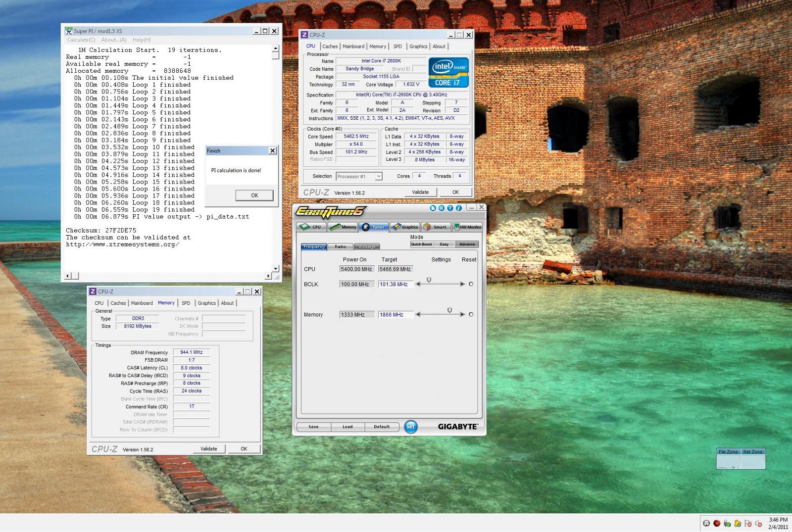Click Validate in the CPU-Z Memory window
This screenshot has width=792, height=532.
pyautogui.click(x=209, y=449)
